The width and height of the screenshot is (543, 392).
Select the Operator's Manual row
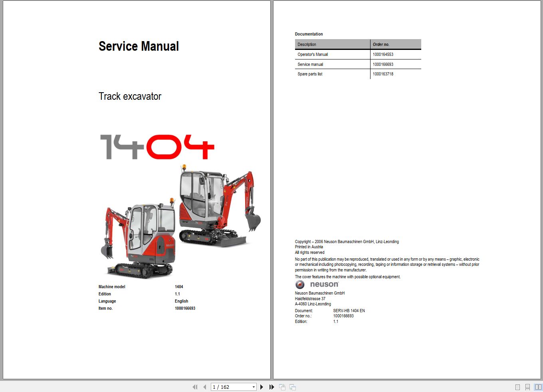(333, 54)
